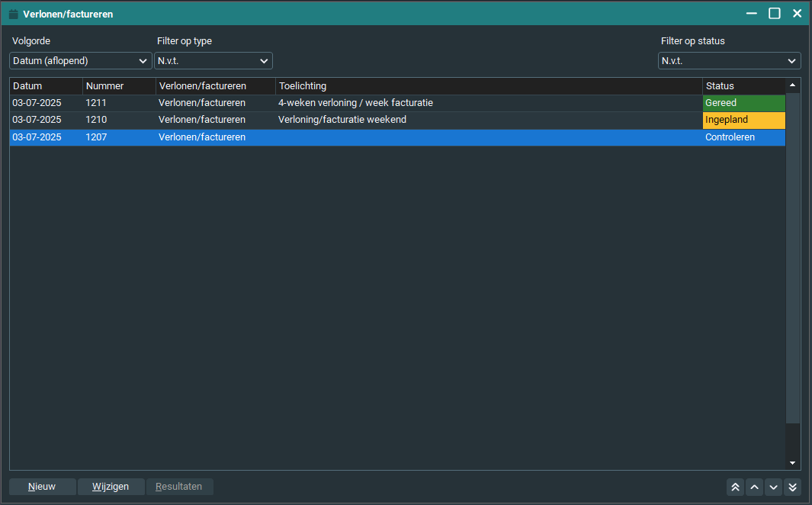Select the yellow Ingepland status cell
This screenshot has height=505, width=812.
[743, 121]
